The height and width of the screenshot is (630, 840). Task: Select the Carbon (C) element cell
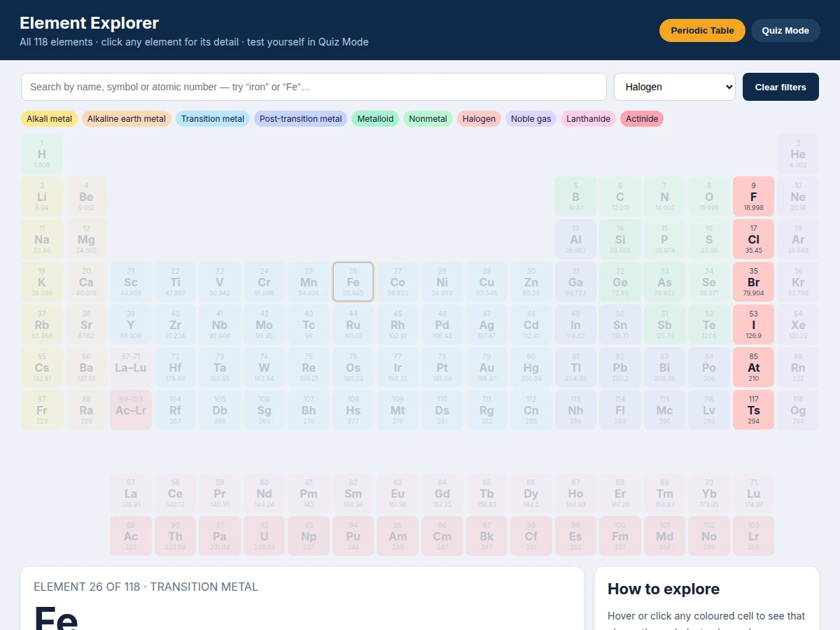pos(620,197)
